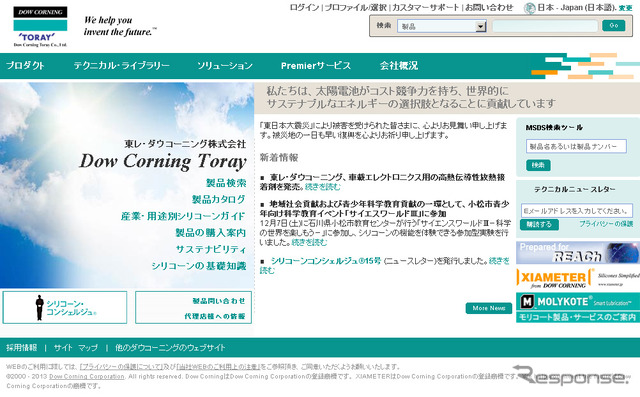Click 製品問い合わせ link

click(219, 301)
